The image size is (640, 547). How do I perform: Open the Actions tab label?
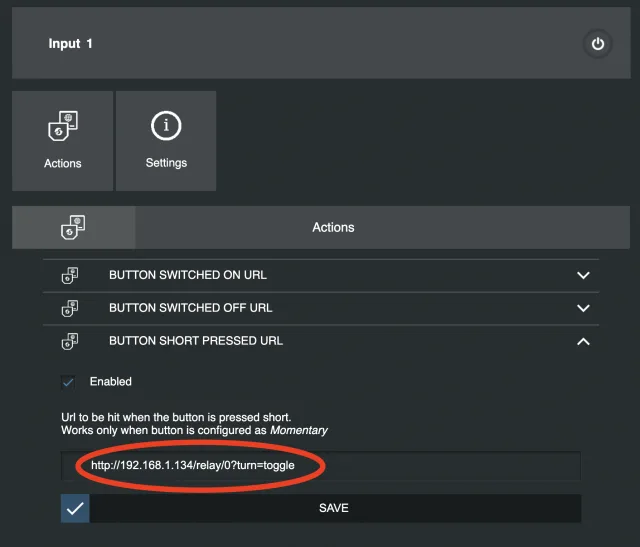coord(63,163)
